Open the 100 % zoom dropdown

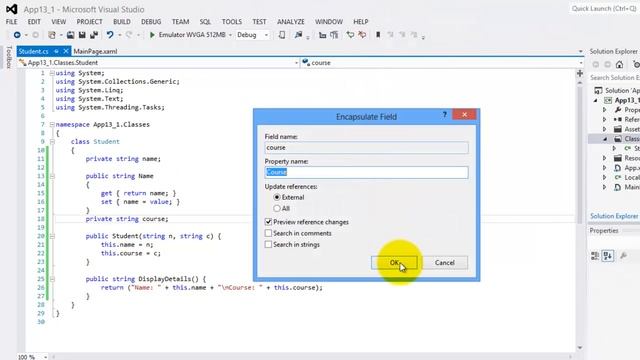coord(45,357)
